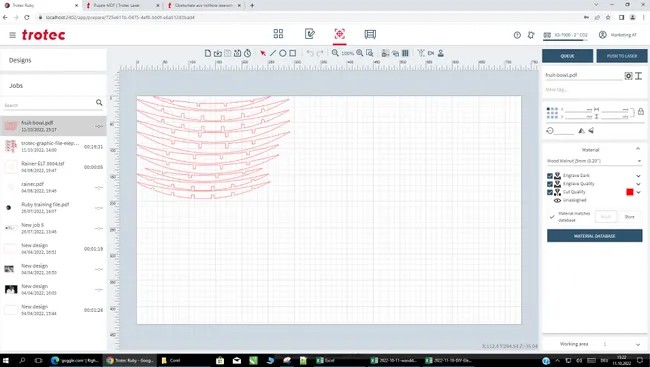Edit the fruit-bowl.pdf job name field
650x367 pixels.
pyautogui.click(x=583, y=75)
